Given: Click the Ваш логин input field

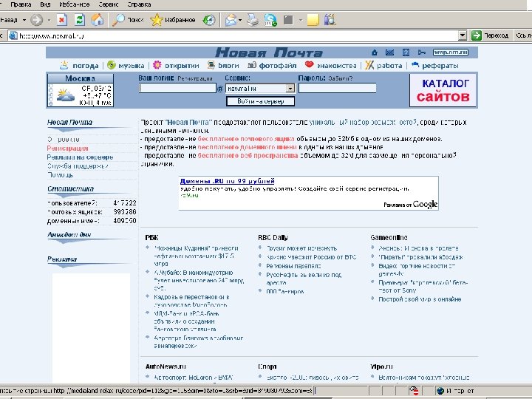Looking at the screenshot, I should pos(177,88).
